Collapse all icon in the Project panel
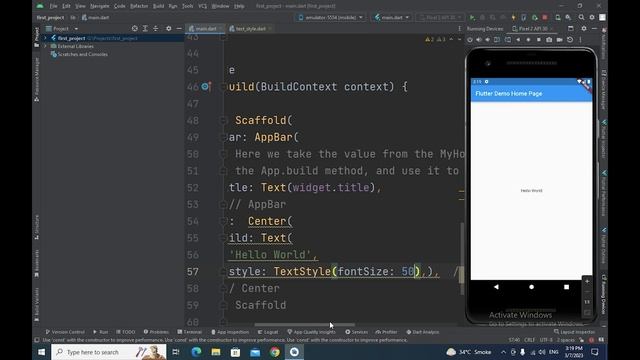This screenshot has width=640, height=360. [x=156, y=29]
